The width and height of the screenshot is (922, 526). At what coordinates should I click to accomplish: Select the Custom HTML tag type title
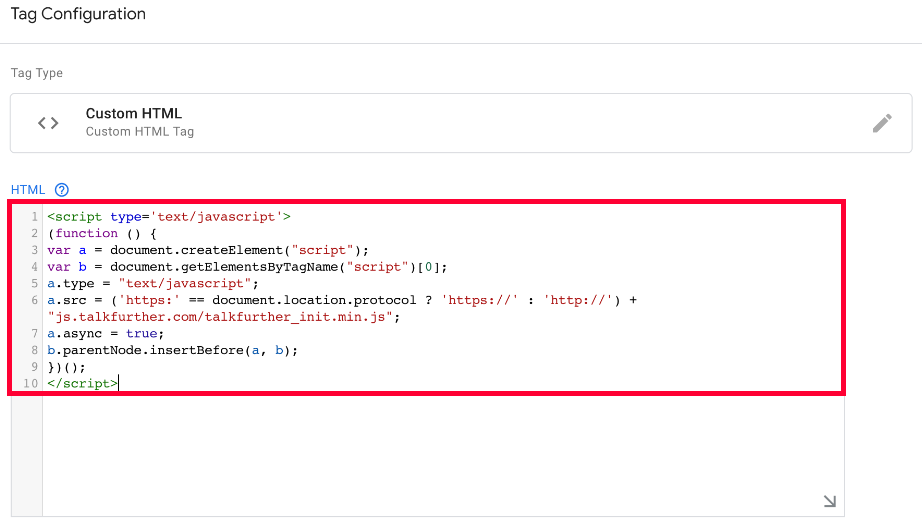tap(133, 113)
